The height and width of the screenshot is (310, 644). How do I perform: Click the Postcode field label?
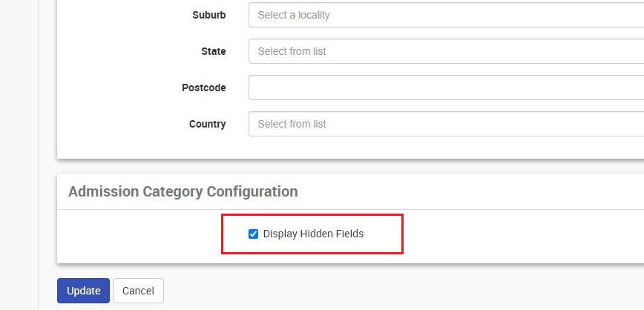(204, 88)
